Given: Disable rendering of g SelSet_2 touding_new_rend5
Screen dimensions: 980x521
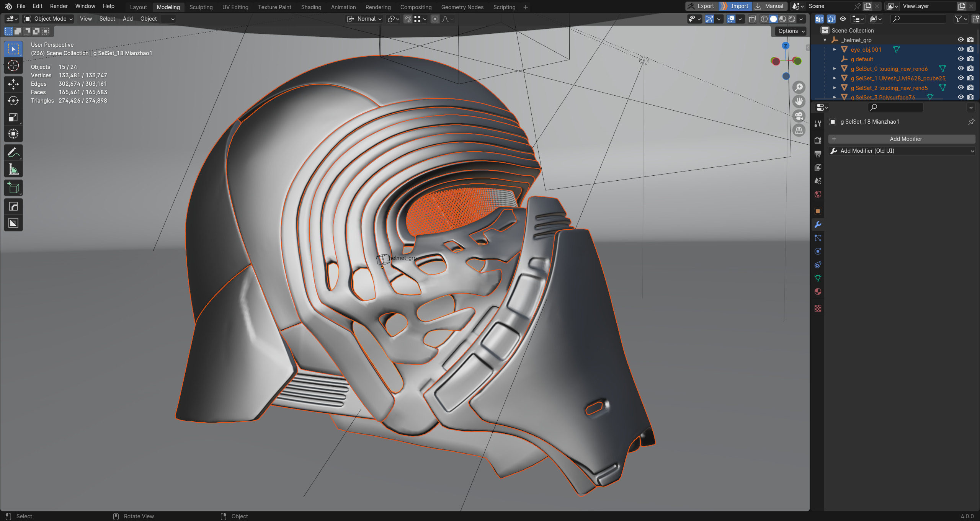Looking at the screenshot, I should (x=970, y=88).
